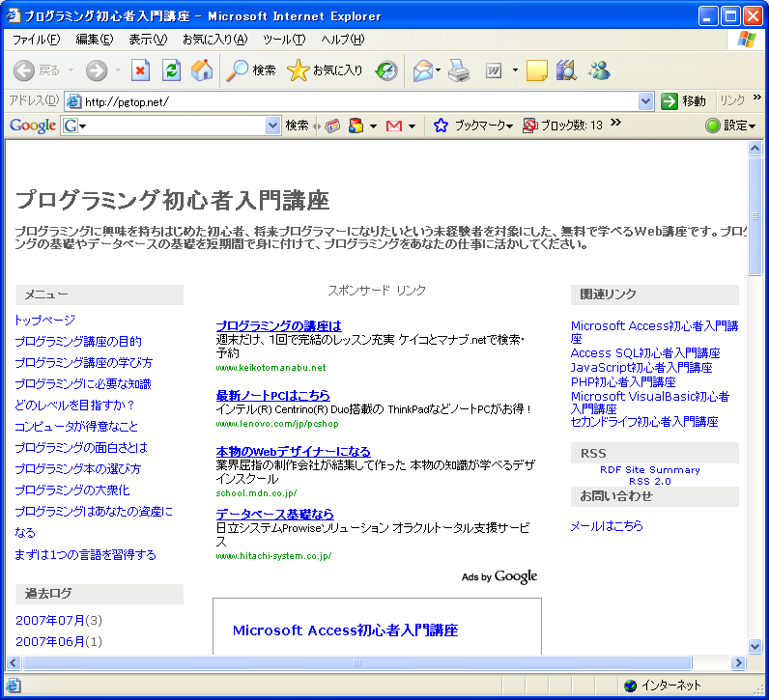The height and width of the screenshot is (700, 769).
Task: Go to the Home page icon
Action: [202, 70]
